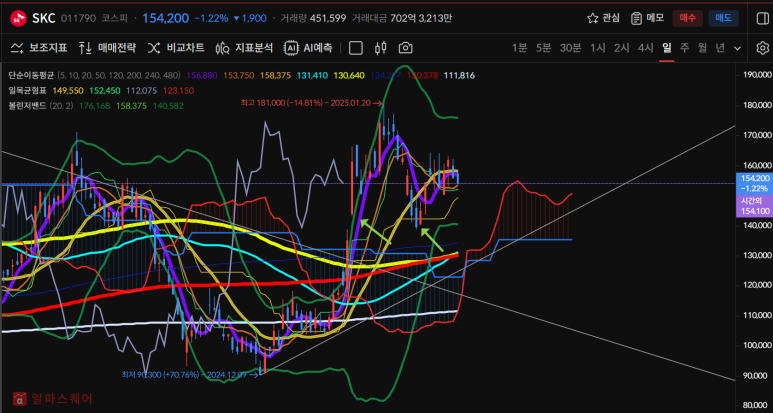Click the blue 매도 sell button
The height and width of the screenshot is (413, 773).
723,18
